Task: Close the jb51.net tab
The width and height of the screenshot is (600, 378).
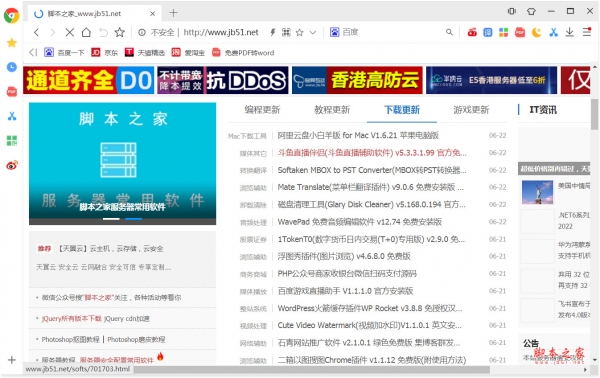Action: tap(152, 14)
